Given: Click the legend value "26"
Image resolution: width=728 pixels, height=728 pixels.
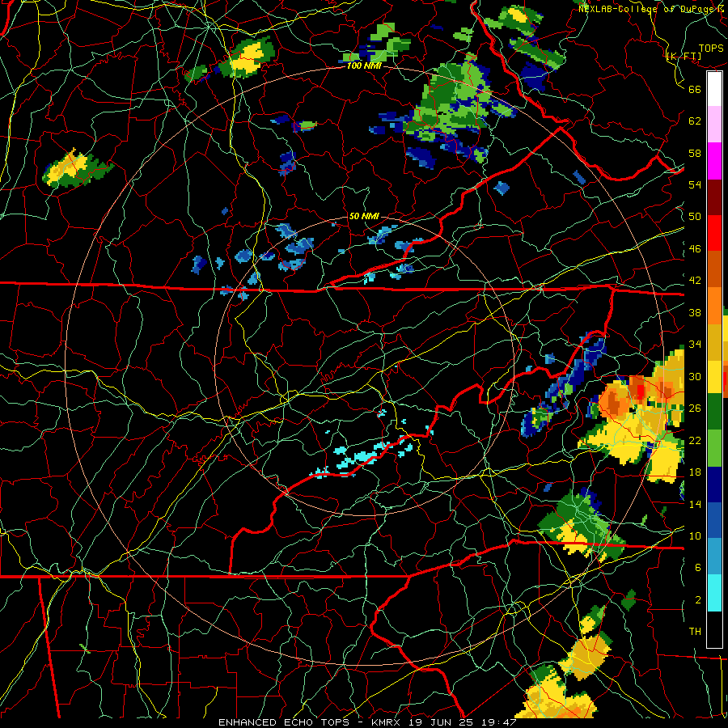Looking at the screenshot, I should [695, 408].
